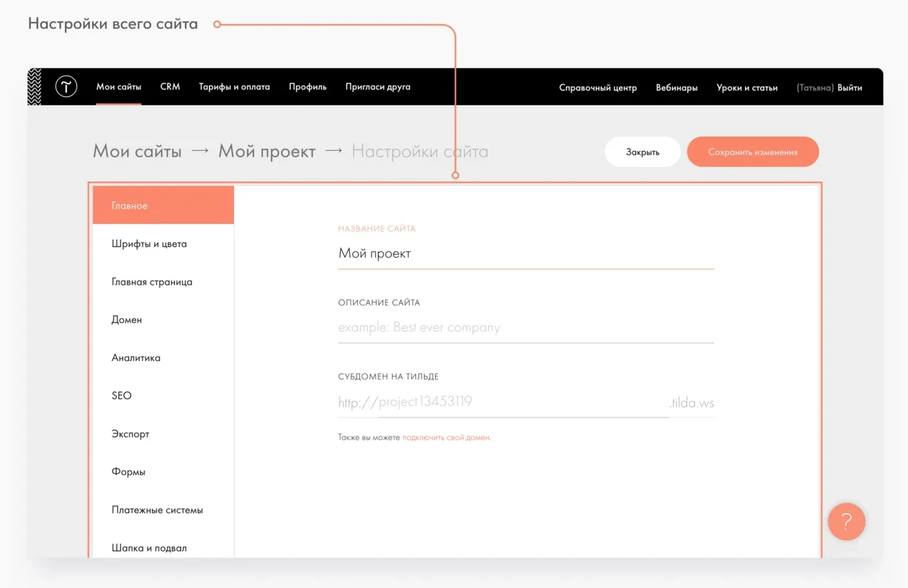Viewport: 908px width, 588px height.
Task: Follow the подключить свой домен link
Action: pyautogui.click(x=445, y=438)
